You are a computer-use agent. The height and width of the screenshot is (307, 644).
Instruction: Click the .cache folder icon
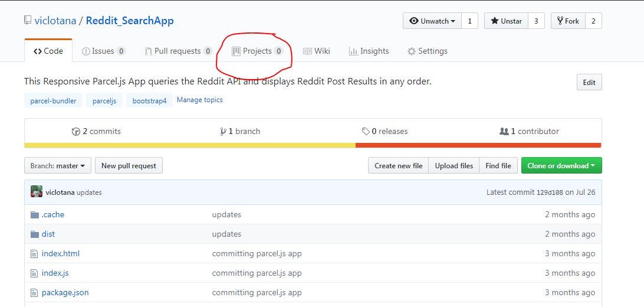[x=34, y=214]
